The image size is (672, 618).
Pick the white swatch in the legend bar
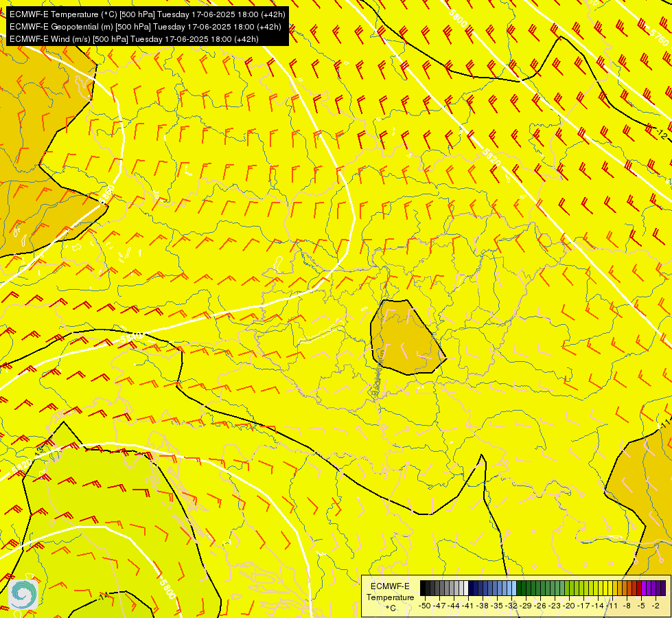pos(466,588)
